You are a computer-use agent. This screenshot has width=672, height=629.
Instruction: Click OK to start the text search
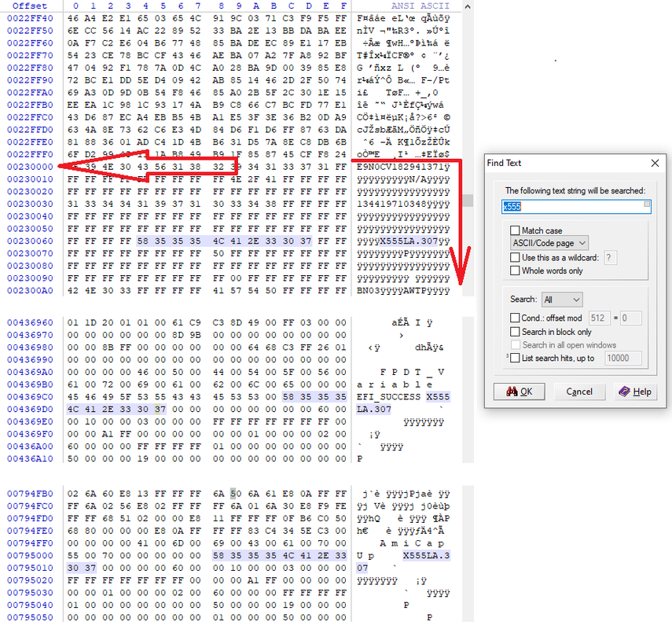point(519,392)
